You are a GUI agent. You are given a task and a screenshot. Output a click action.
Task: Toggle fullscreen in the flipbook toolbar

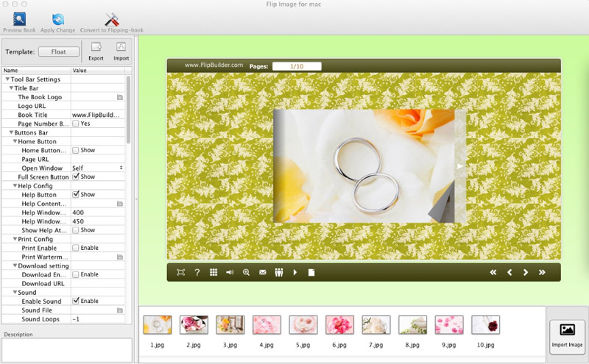coord(180,272)
